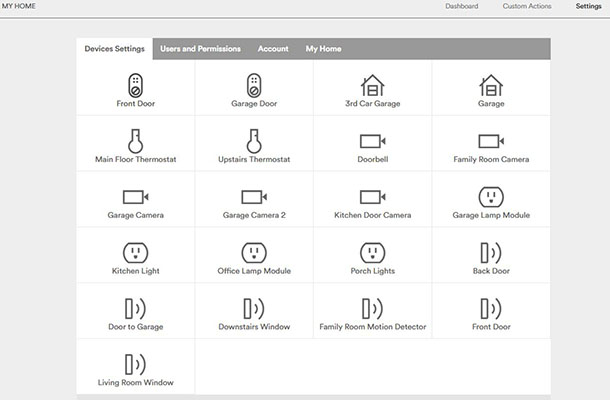Screen dimensions: 610x400
Task: Switch to Users and Permissions tab
Action: coord(200,49)
